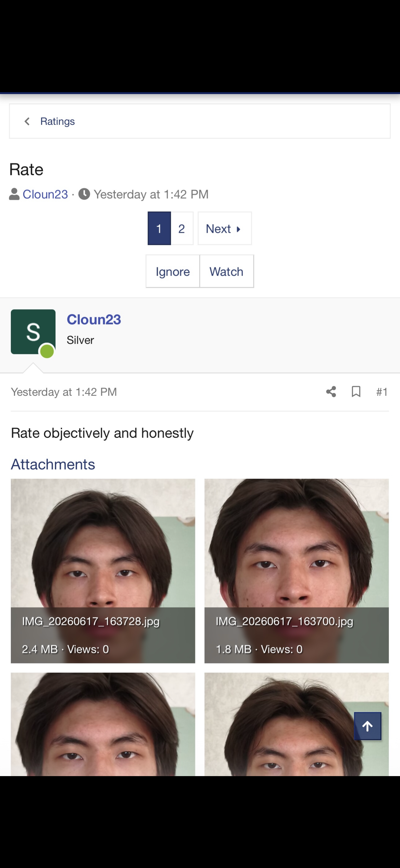Bookmark post #1 with the bookmark icon

pyautogui.click(x=356, y=391)
